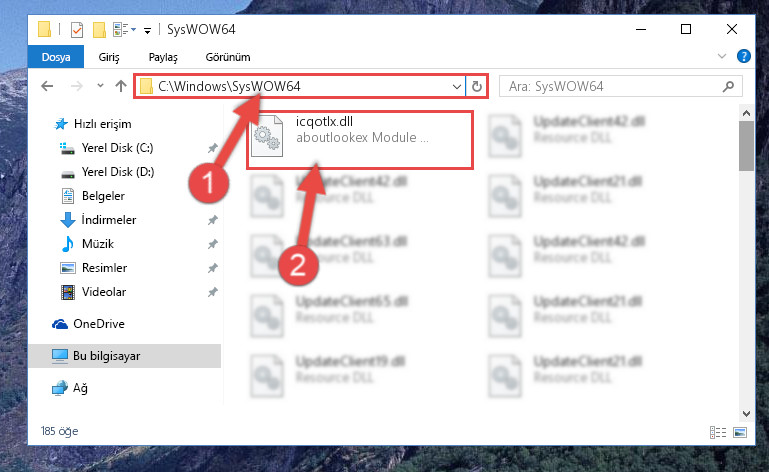Switch to the Görünüm ribbon tab
The image size is (769, 472).
(228, 57)
